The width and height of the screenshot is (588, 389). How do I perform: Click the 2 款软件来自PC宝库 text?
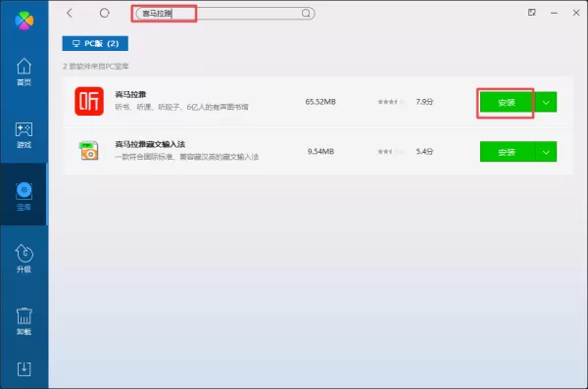point(96,67)
